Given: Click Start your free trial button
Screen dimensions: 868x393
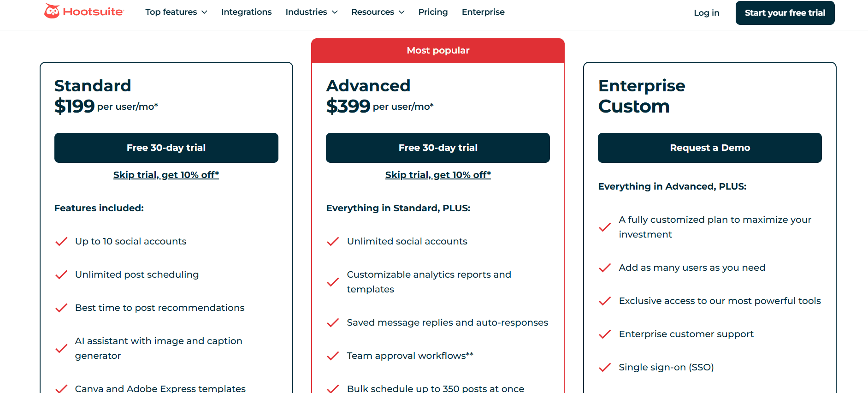Looking at the screenshot, I should coord(785,13).
